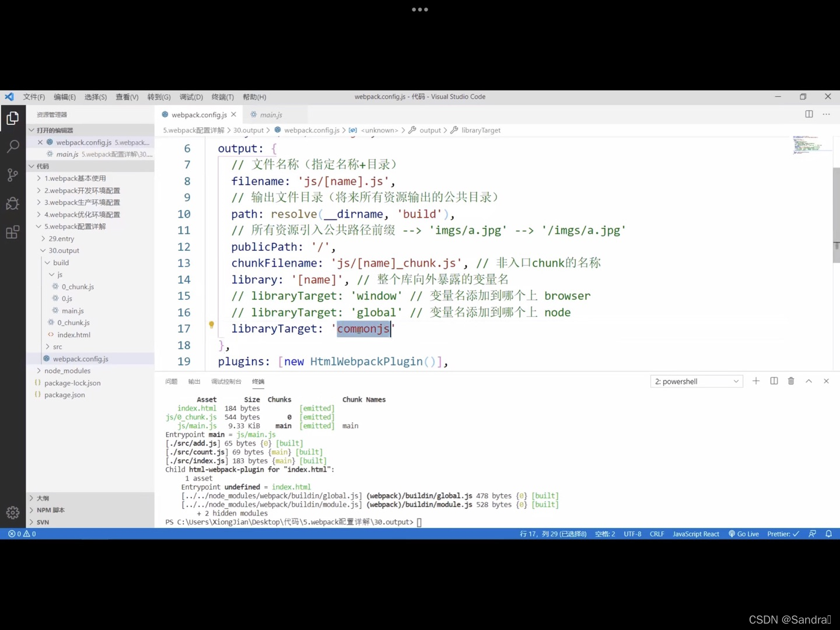Close the terminal panel
Image resolution: width=840 pixels, height=630 pixels.
pyautogui.click(x=826, y=381)
